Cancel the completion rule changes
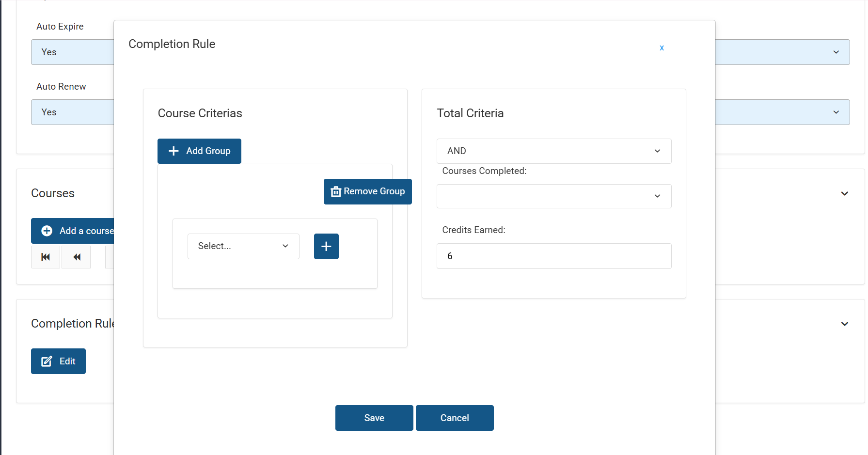868x455 pixels. [x=455, y=418]
